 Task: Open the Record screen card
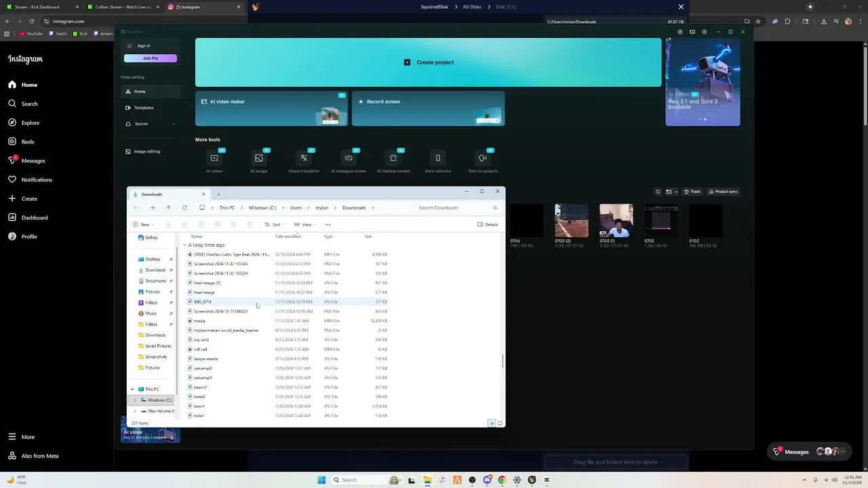click(428, 108)
